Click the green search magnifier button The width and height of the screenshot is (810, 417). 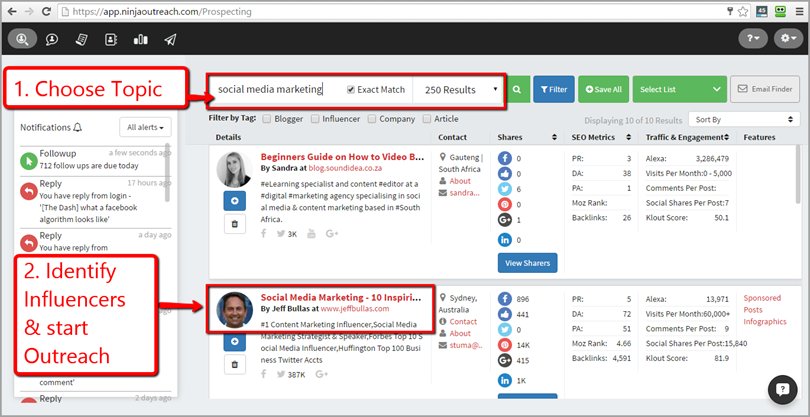[x=517, y=89]
